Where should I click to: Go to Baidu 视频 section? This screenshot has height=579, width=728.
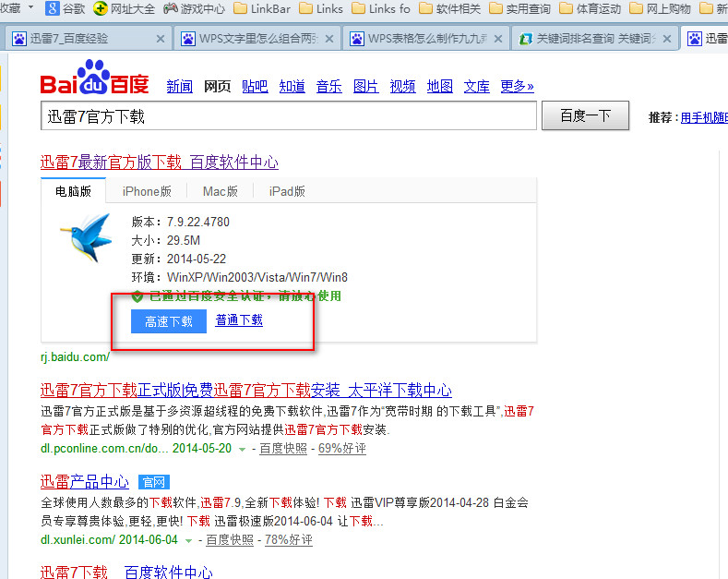tap(402, 86)
